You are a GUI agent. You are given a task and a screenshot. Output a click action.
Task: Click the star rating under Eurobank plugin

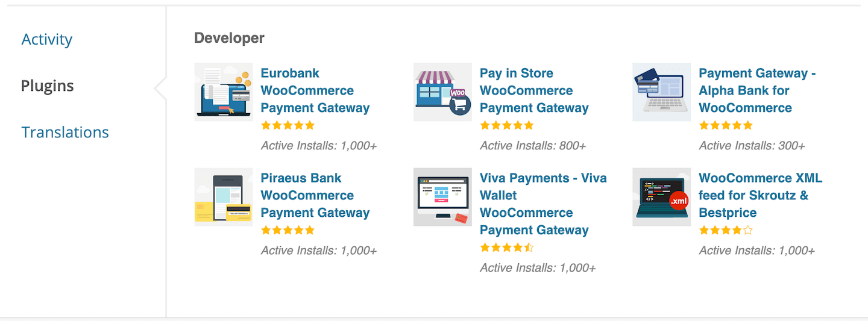click(x=288, y=126)
